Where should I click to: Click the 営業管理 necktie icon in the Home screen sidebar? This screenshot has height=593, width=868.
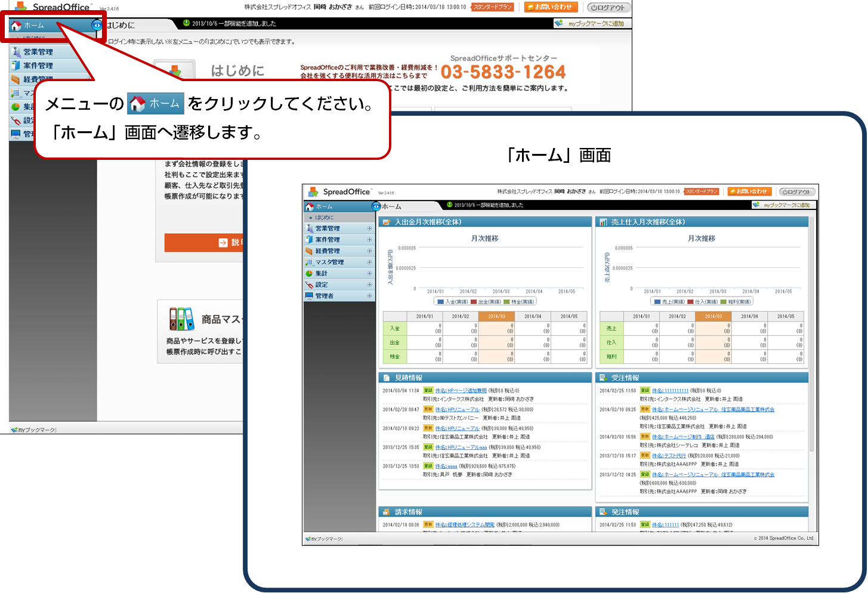pos(309,228)
